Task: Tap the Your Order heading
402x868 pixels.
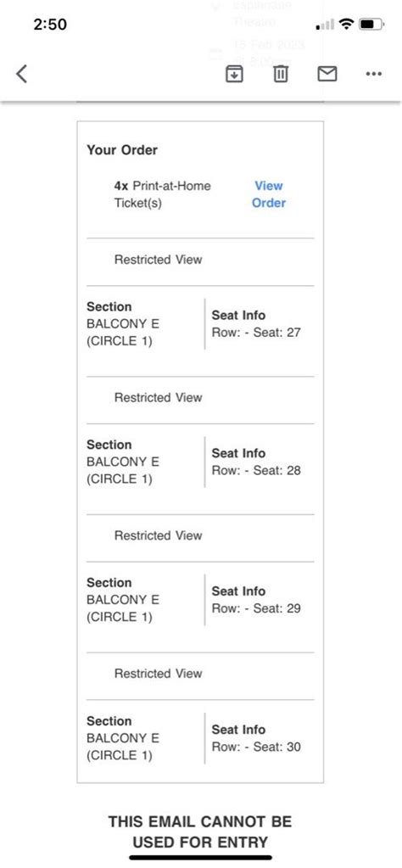Action: pos(122,150)
